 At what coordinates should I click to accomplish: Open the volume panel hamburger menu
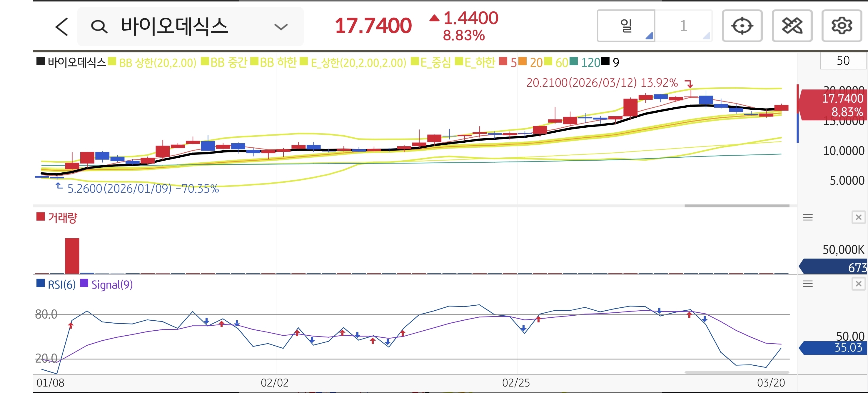pos(807,217)
